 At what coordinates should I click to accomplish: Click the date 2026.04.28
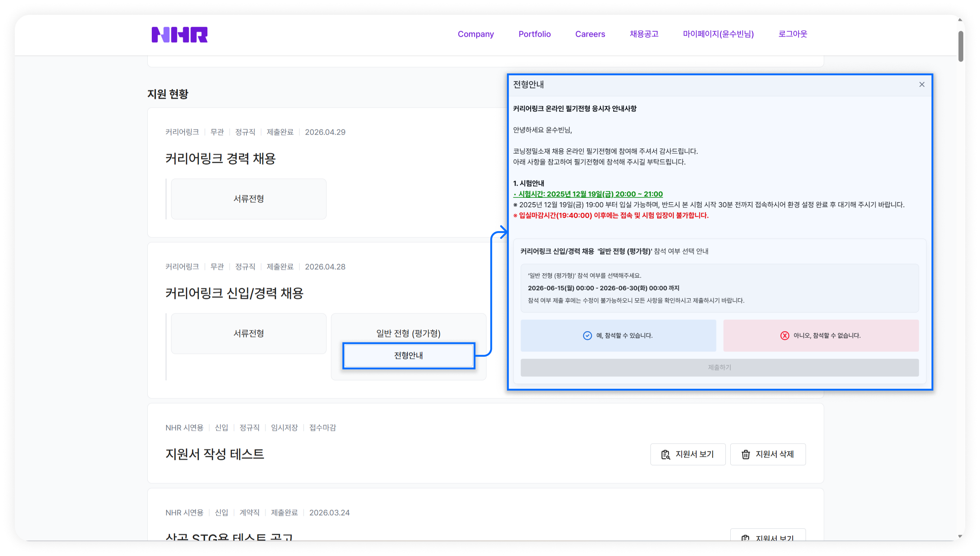325,267
